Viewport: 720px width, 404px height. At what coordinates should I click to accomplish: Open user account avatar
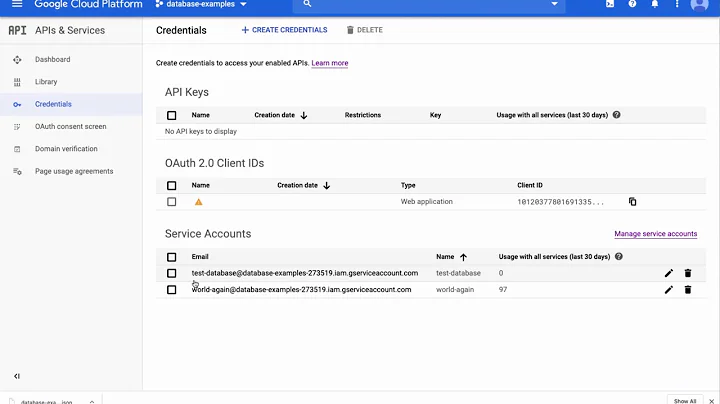pos(699,5)
